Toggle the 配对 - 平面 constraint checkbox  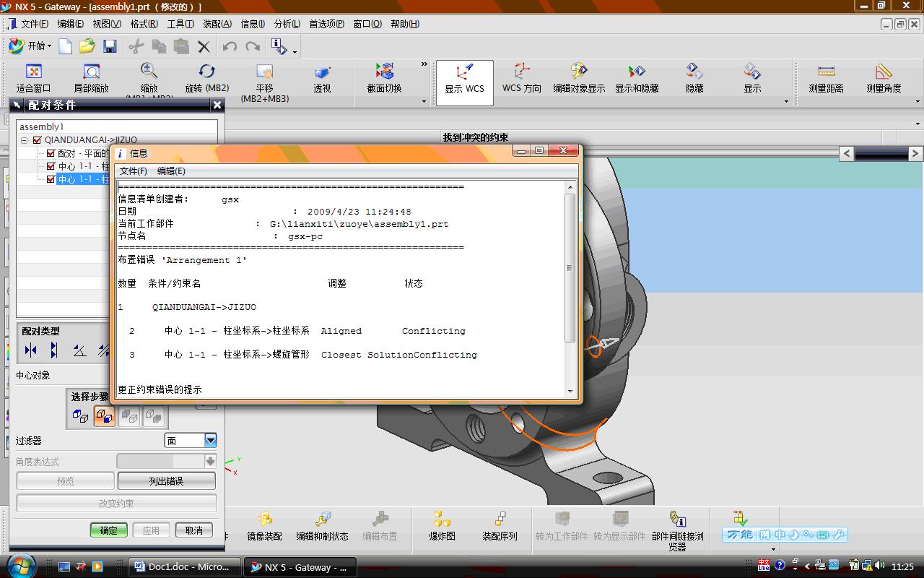coord(51,153)
